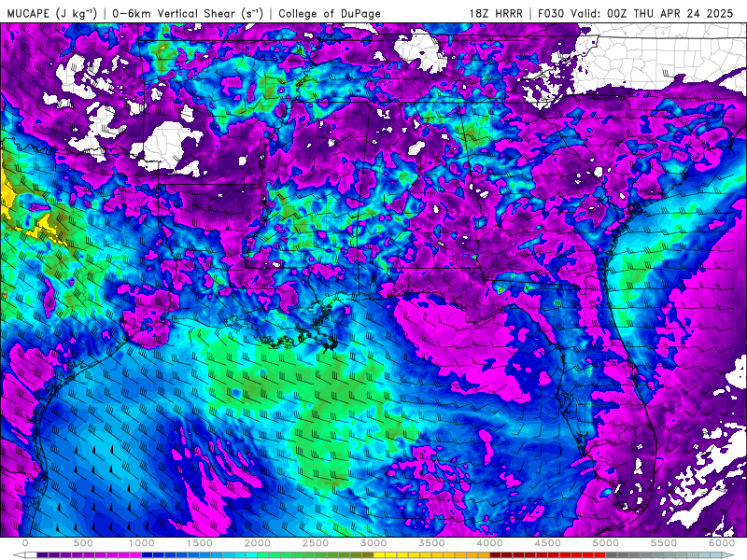Viewport: 747px width, 560px height.
Task: Click the first yellow swatch under 3000 in the legend
Action: pos(379,555)
